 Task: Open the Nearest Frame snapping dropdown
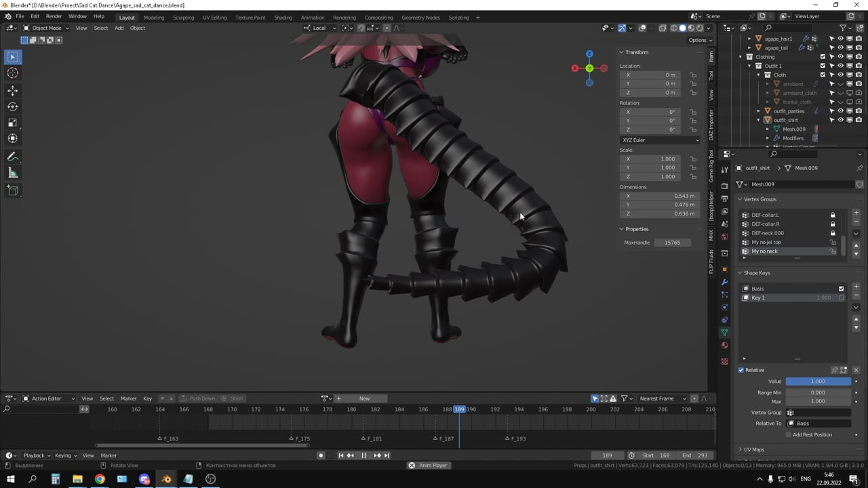pyautogui.click(x=661, y=399)
